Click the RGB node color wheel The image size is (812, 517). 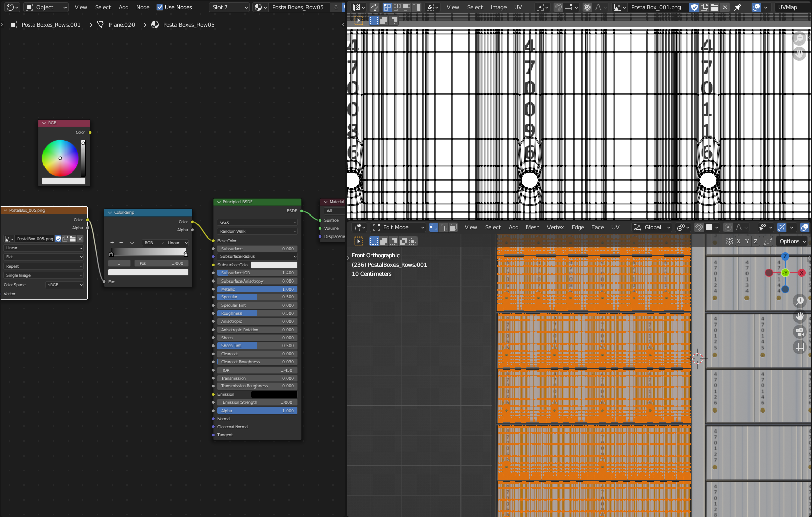[60, 158]
